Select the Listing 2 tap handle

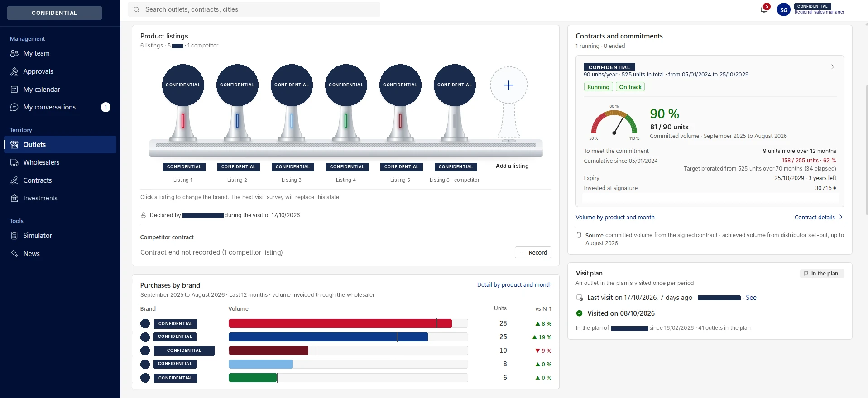click(x=237, y=104)
